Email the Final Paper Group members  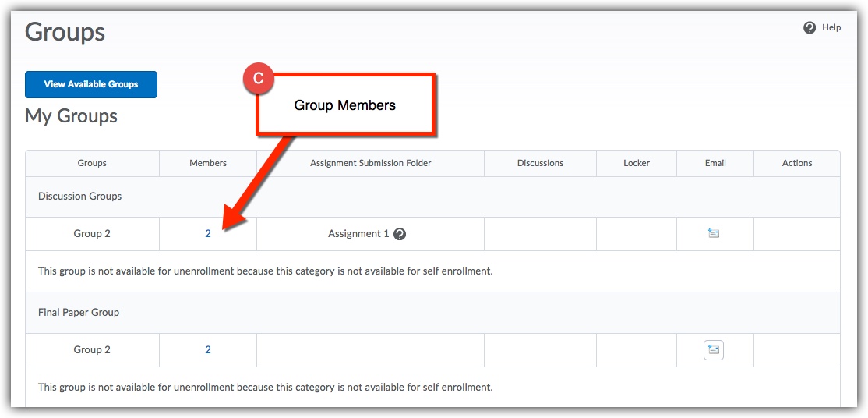coord(714,350)
